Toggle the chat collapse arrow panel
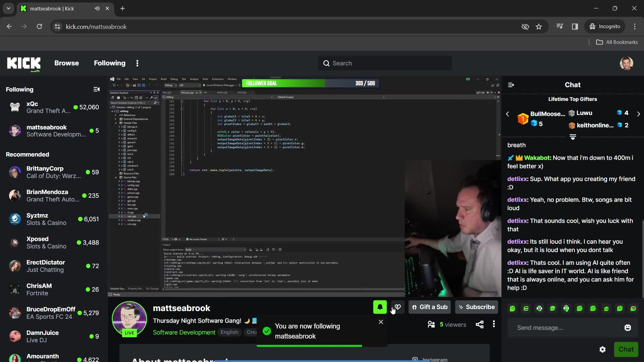Image resolution: width=644 pixels, height=362 pixels. [x=511, y=84]
